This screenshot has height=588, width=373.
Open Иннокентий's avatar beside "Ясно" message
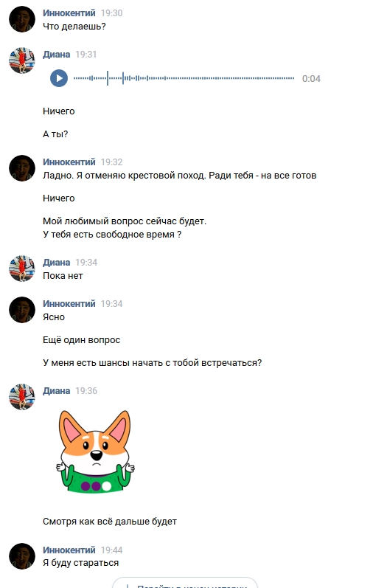pos(22,310)
